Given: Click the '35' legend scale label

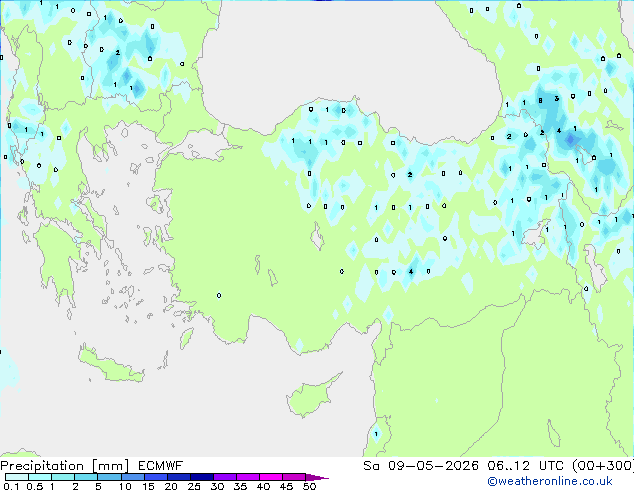Looking at the screenshot, I should (x=240, y=486).
